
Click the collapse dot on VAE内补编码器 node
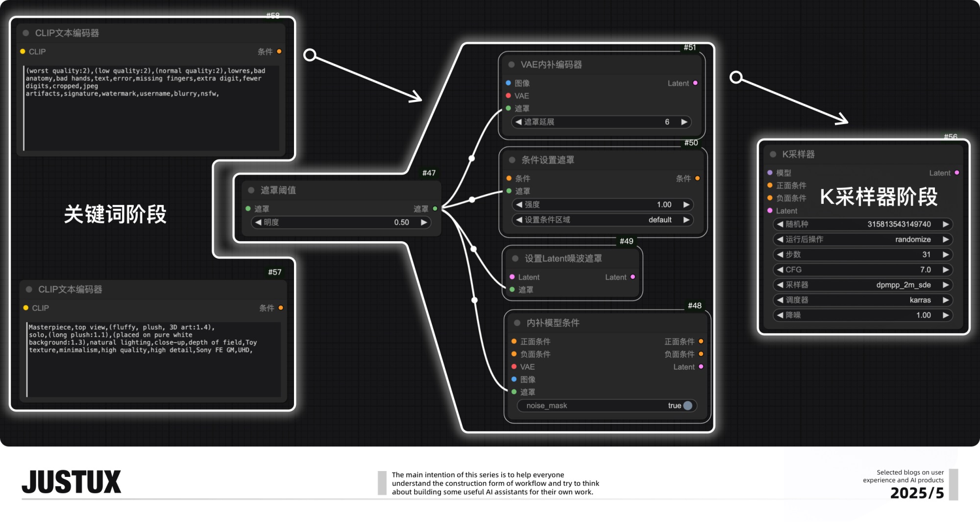point(511,65)
